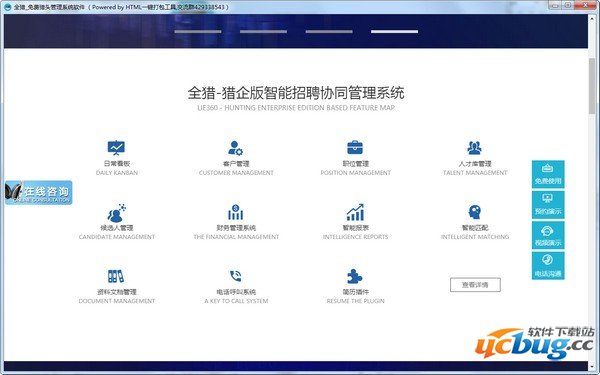Image resolution: width=600 pixels, height=375 pixels.
Task: Click the INTELLIGENT MATCHING text label
Action: (475, 237)
